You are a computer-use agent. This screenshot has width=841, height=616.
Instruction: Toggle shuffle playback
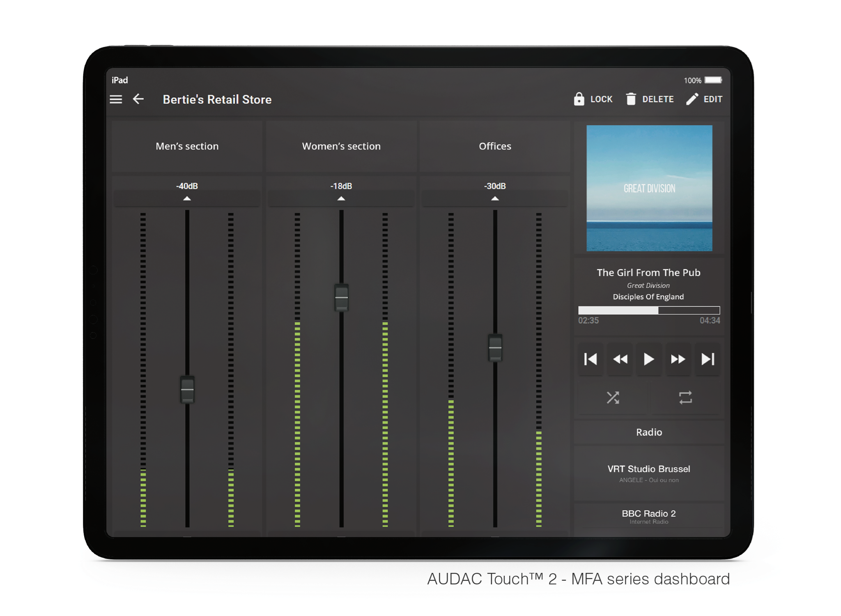coord(613,398)
